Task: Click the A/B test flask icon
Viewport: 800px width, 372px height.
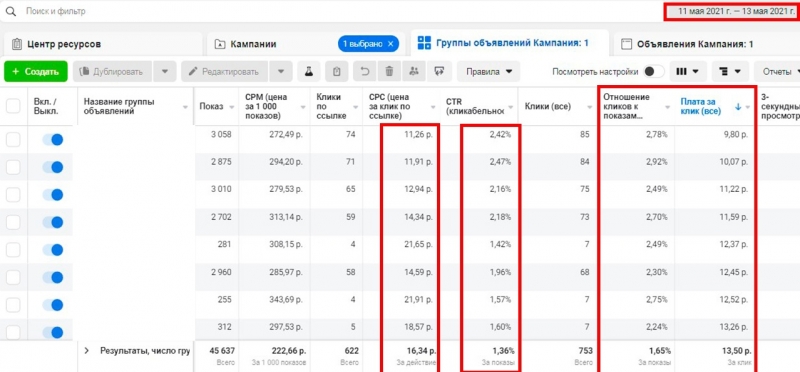Action: (x=308, y=71)
